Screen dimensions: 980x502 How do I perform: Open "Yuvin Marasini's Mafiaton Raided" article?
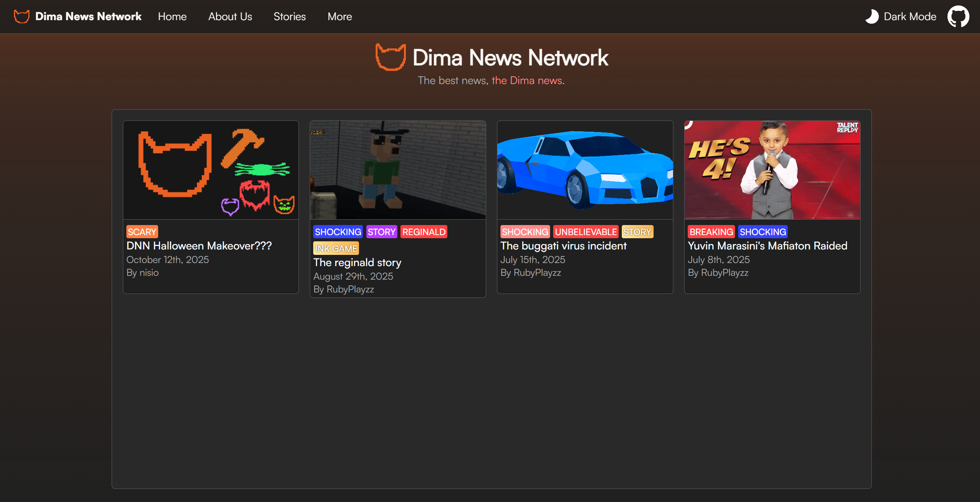pos(768,246)
